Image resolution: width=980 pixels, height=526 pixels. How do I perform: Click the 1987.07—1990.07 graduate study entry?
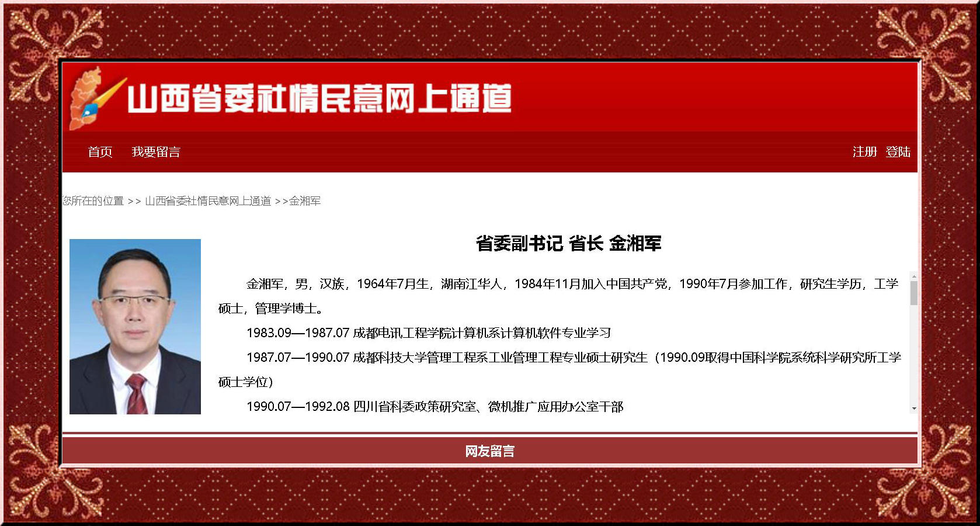pyautogui.click(x=572, y=358)
